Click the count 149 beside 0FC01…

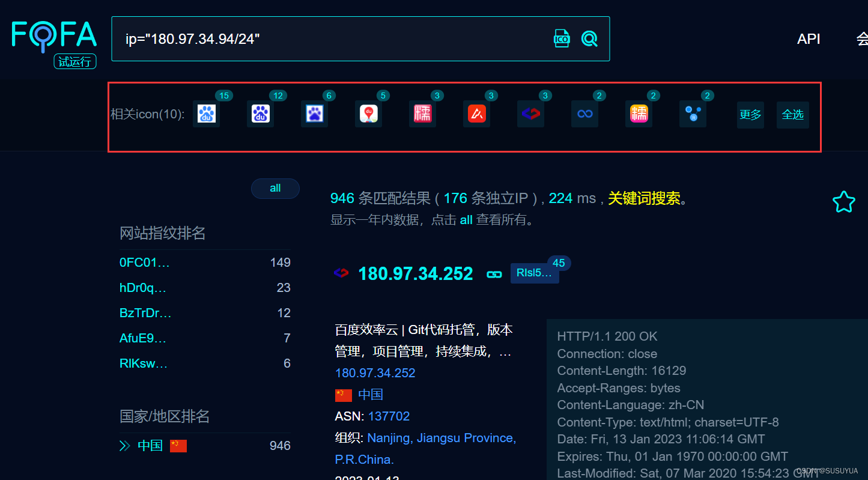[x=281, y=263]
